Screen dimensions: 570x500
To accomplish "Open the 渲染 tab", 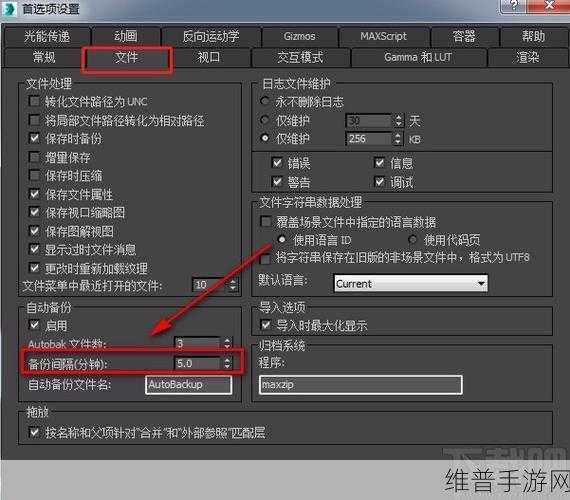I will [x=527, y=57].
